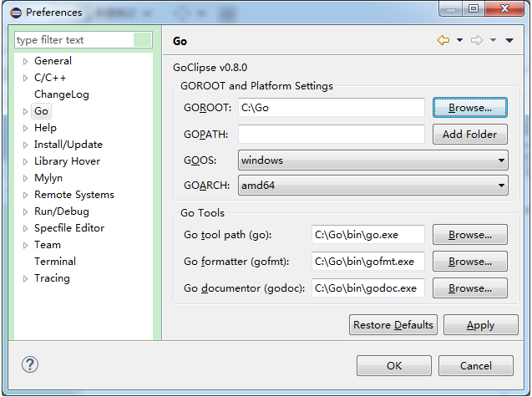Select Terminal in the preferences tree
532x397 pixels.
(x=55, y=262)
